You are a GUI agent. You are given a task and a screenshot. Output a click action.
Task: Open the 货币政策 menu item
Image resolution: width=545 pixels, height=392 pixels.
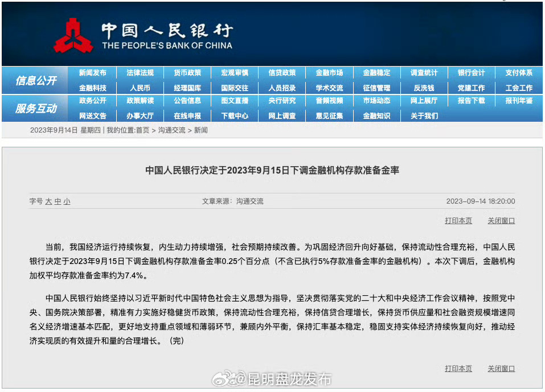(x=187, y=73)
